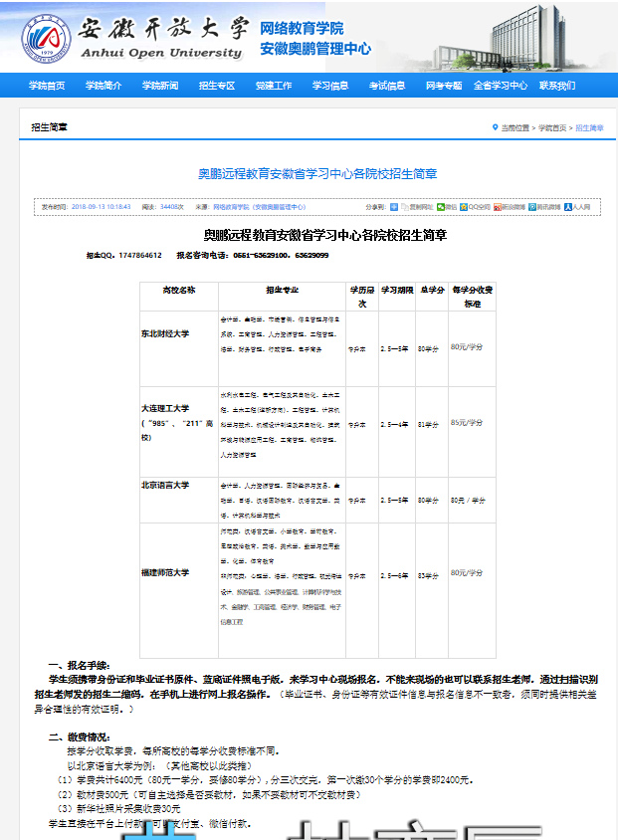Click the location pin icon beside 当前位置
The width and height of the screenshot is (618, 840).
click(495, 127)
